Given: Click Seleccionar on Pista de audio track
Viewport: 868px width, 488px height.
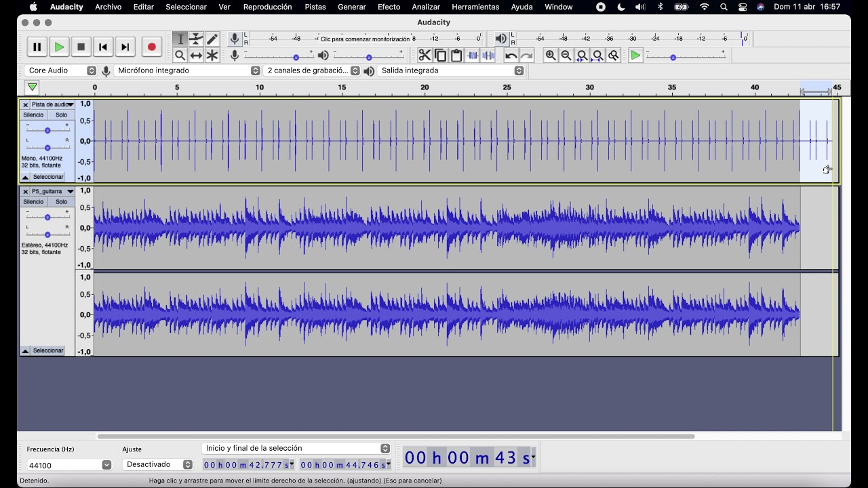Looking at the screenshot, I should coord(48,177).
